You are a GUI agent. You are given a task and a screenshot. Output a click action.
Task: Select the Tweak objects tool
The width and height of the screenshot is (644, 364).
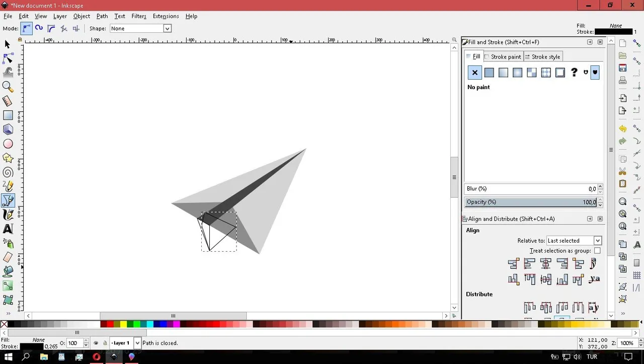click(x=8, y=72)
